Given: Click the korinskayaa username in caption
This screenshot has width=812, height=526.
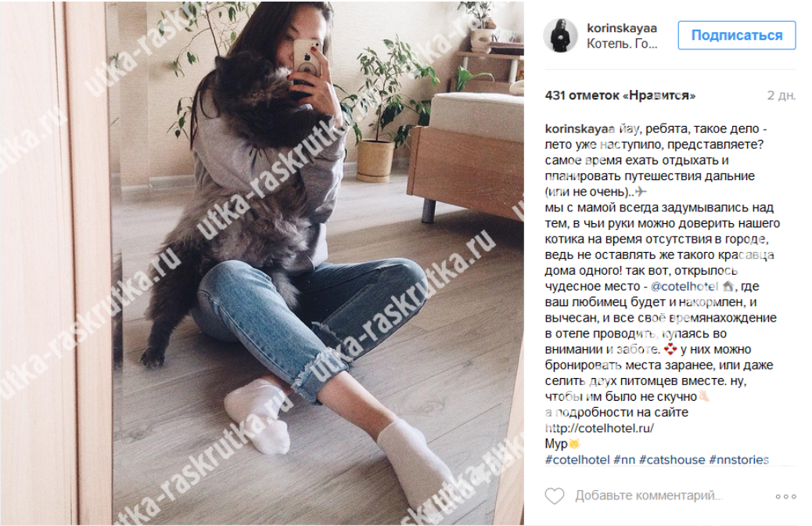Looking at the screenshot, I should 580,128.
